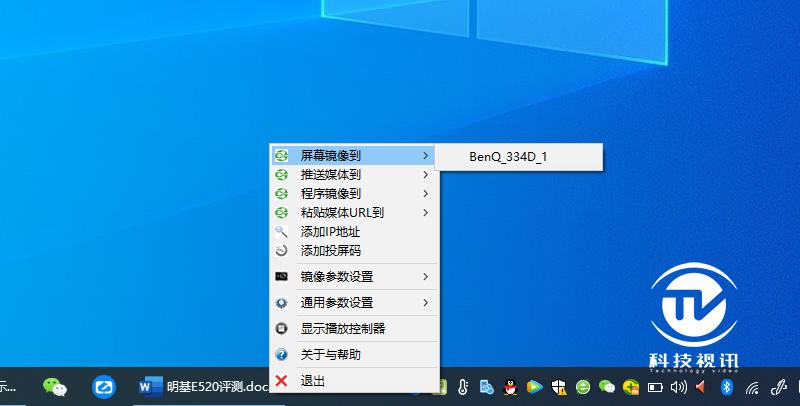
Task: Select 粘贴媒体URL到 in the context menu
Action: pyautogui.click(x=352, y=213)
